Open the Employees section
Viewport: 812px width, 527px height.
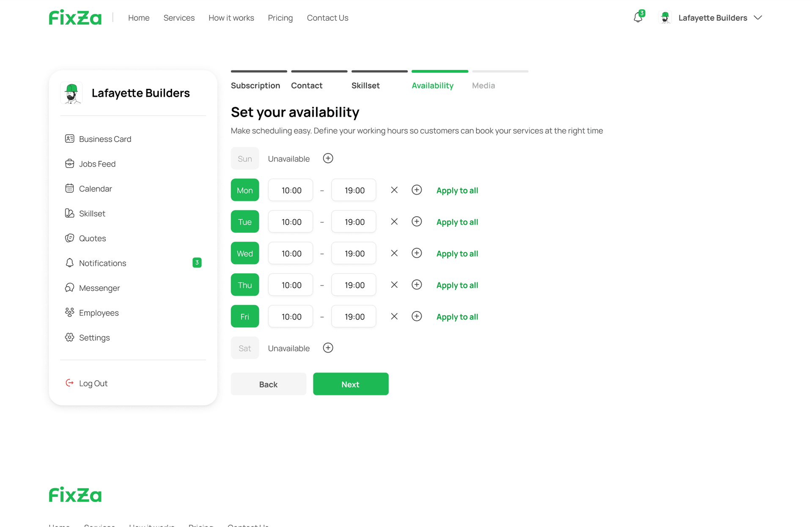(x=99, y=312)
